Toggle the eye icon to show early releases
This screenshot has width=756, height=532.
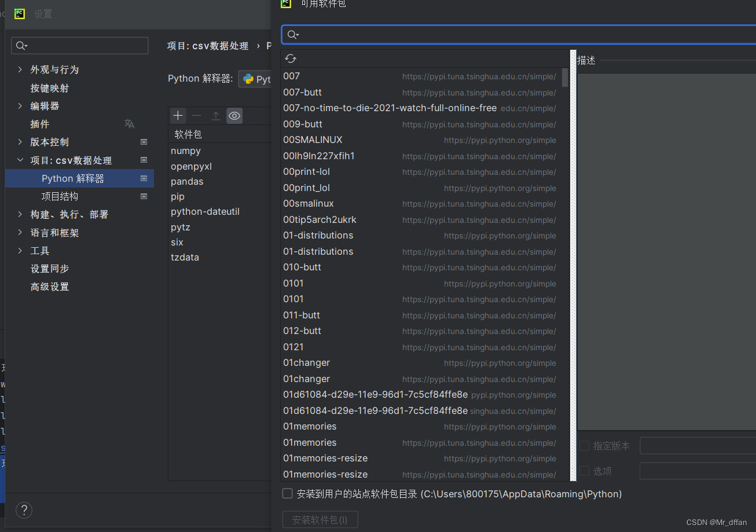click(x=234, y=115)
